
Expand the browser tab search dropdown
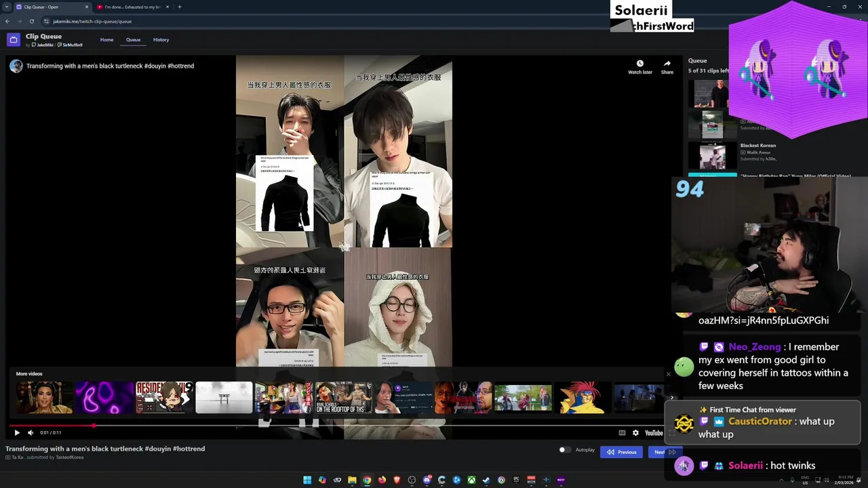tap(6, 7)
